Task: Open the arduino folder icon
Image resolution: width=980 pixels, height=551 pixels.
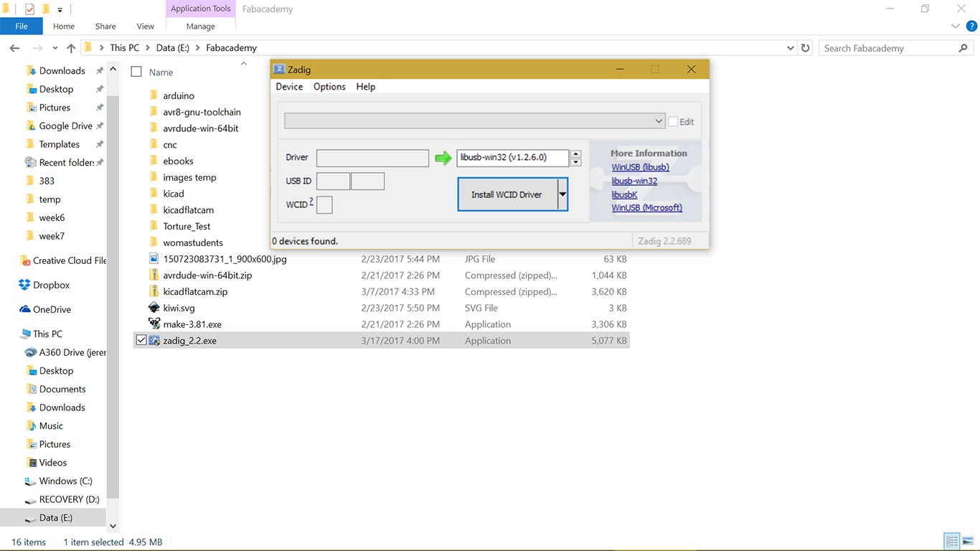Action: point(154,95)
